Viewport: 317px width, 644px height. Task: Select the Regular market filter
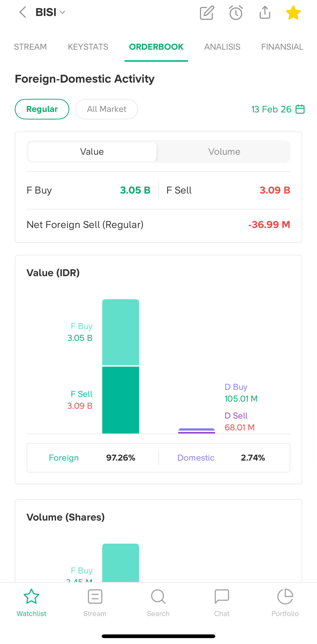pos(42,109)
